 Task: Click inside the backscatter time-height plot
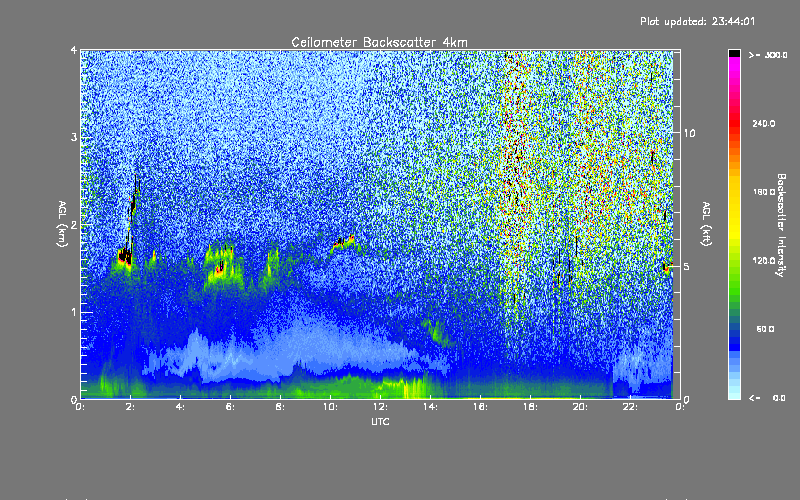(380, 224)
